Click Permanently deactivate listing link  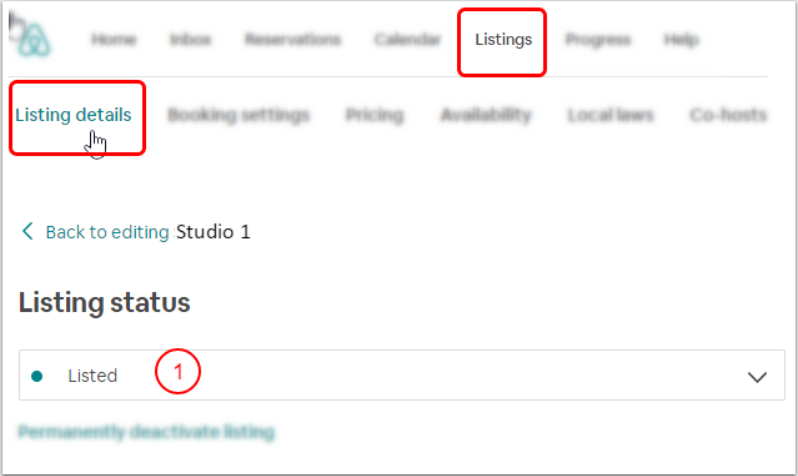146,432
